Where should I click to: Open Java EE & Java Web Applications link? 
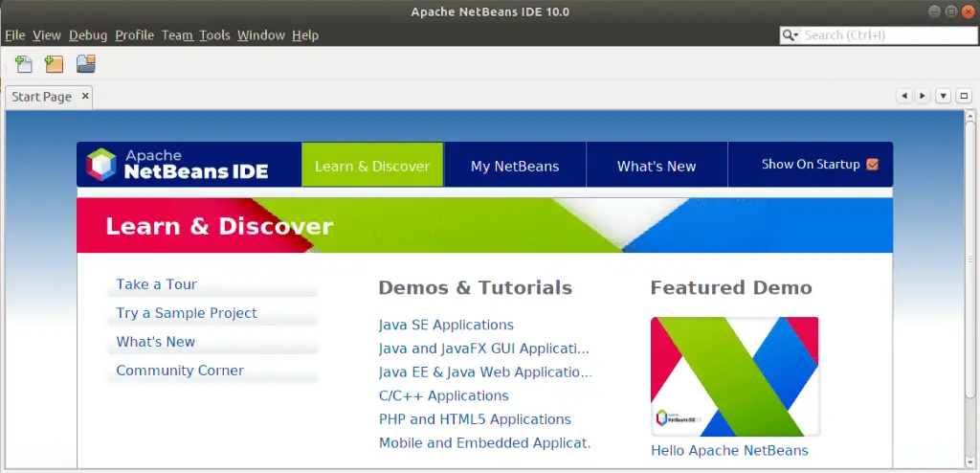pyautogui.click(x=485, y=372)
